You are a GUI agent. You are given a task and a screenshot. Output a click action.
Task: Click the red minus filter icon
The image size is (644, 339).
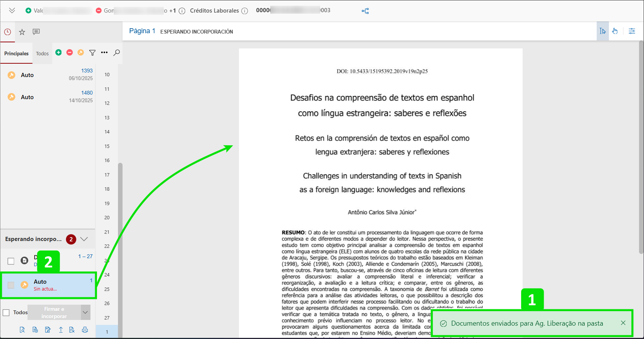[69, 53]
